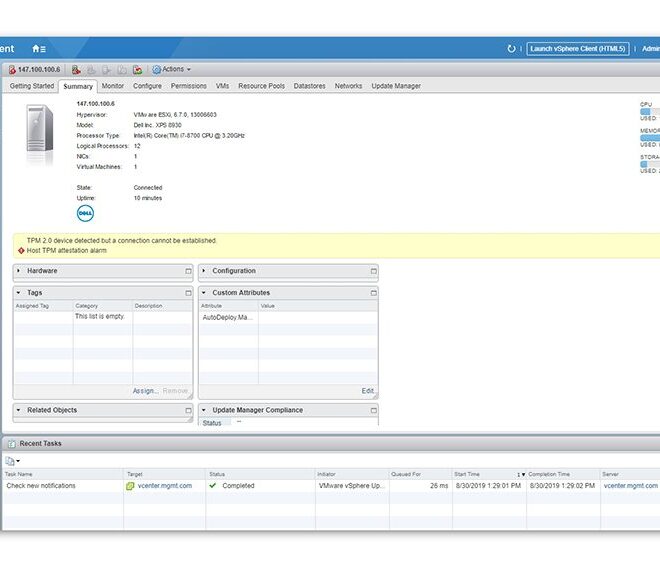Open the Datastores tab
The height and width of the screenshot is (567, 660).
pos(309,86)
